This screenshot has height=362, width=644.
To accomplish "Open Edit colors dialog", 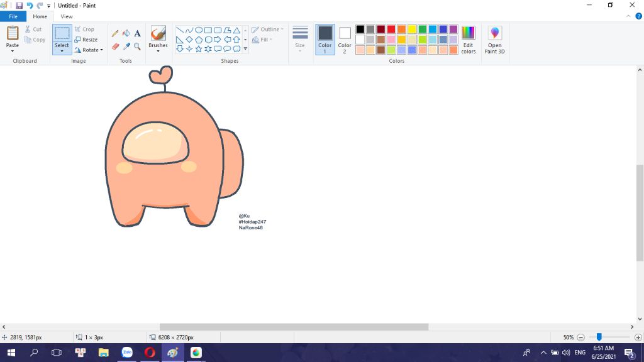I will [468, 40].
